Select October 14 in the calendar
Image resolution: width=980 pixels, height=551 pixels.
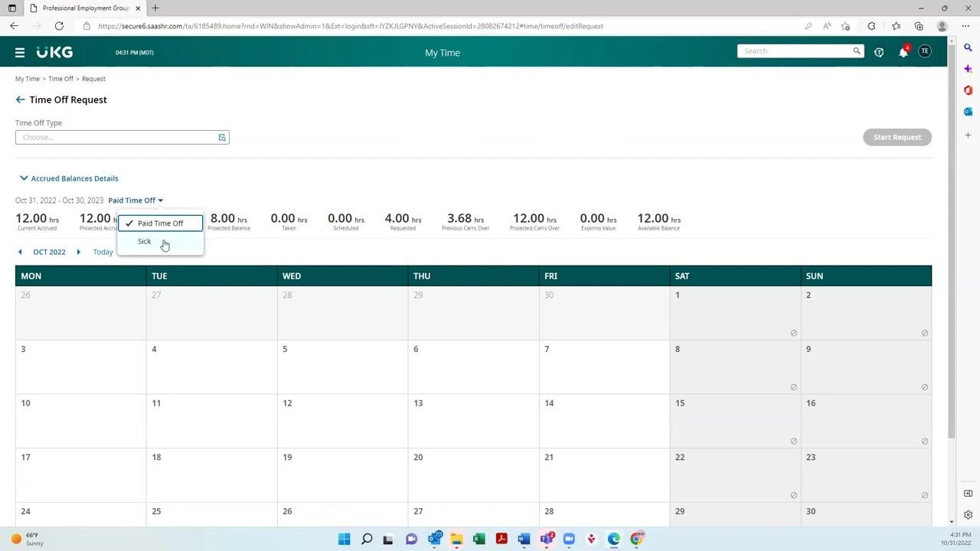tap(604, 421)
